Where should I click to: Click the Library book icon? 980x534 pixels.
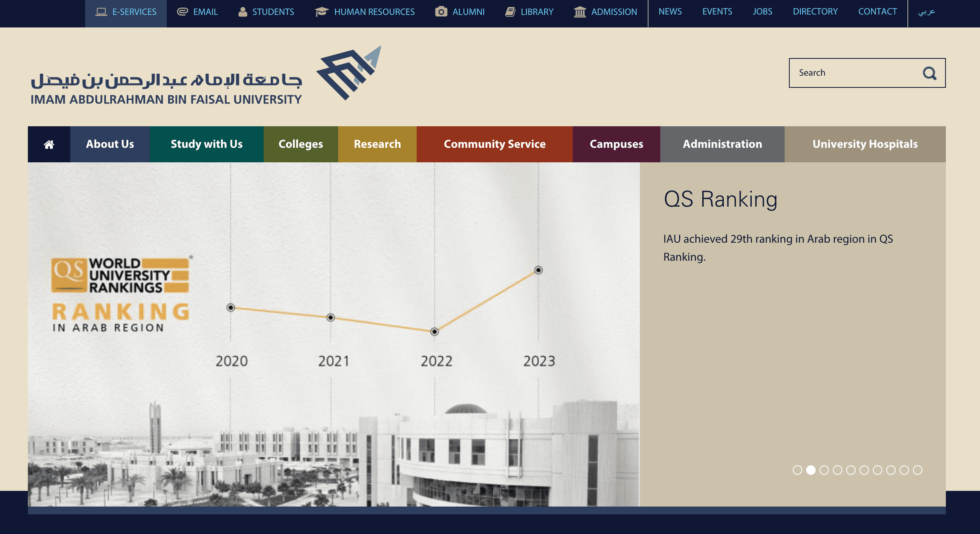pyautogui.click(x=510, y=12)
